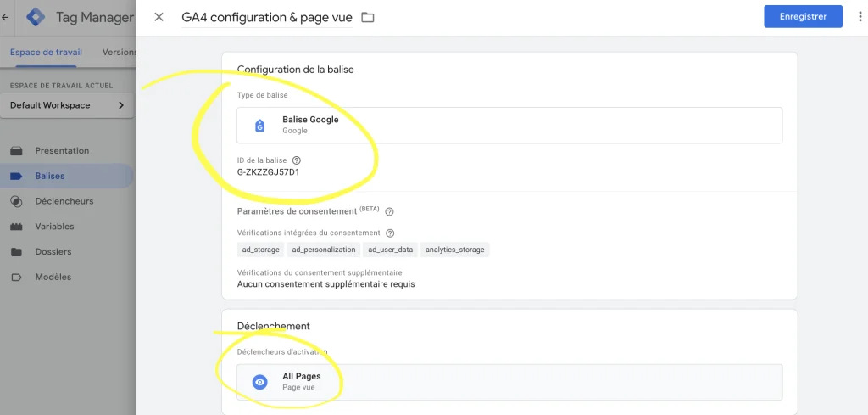Go to Variables in the sidebar
Screen dimensions: 868x415
click(54, 227)
